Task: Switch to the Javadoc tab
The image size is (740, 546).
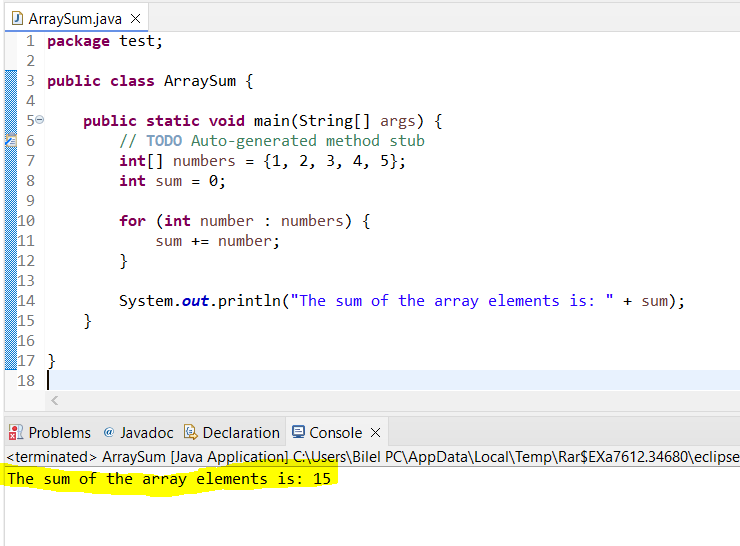Action: tap(138, 433)
